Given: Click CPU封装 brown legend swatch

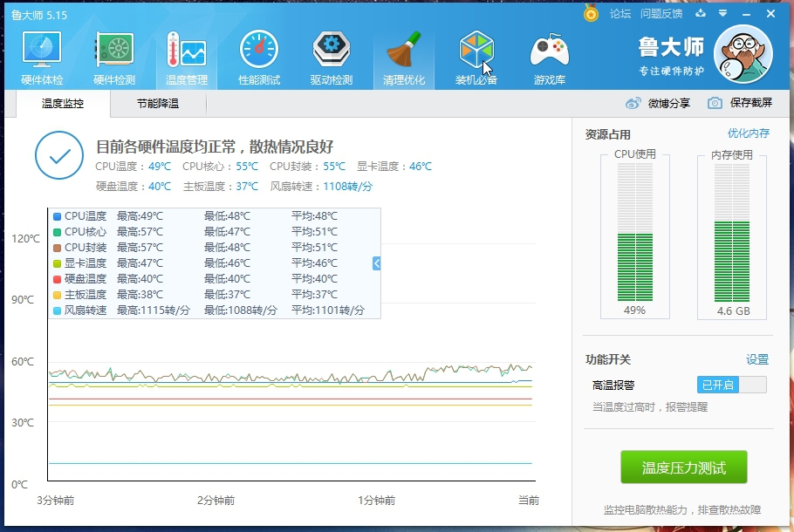Looking at the screenshot, I should (58, 248).
